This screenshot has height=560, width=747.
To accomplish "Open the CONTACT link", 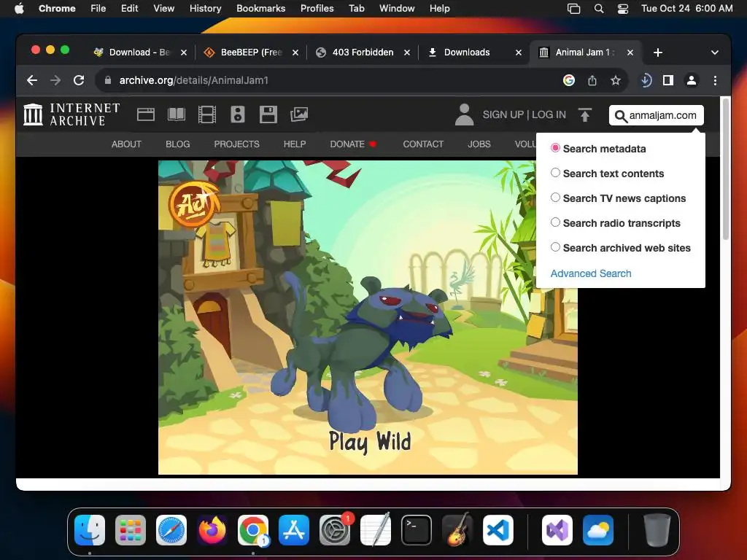I will 423,144.
